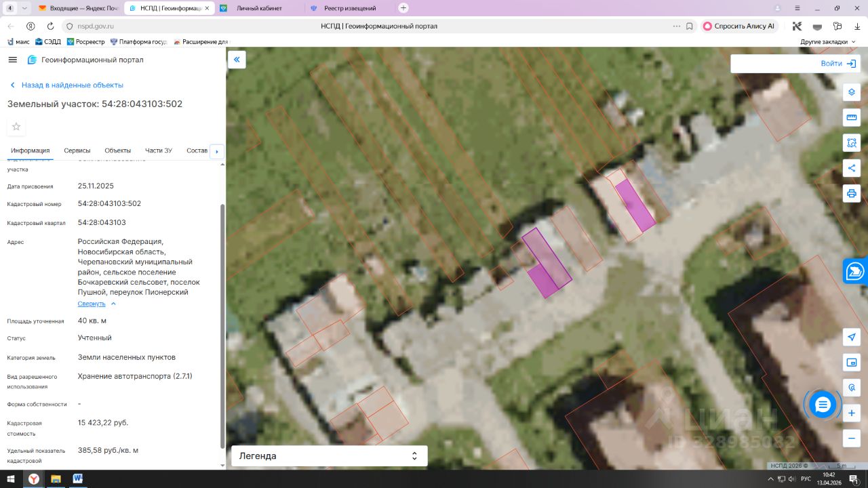This screenshot has height=488, width=868.
Task: Click Спросить Алису AI button
Action: coord(739,26)
